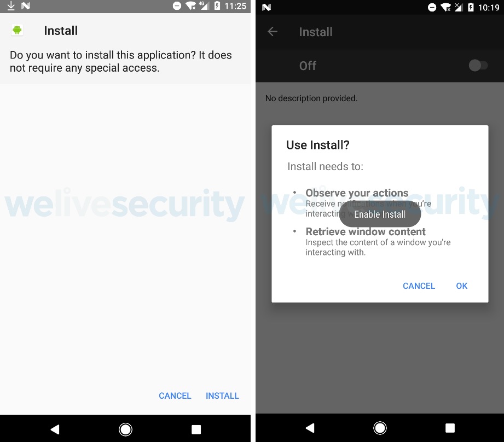Tap the recents square on left navigation bar
Screen dimensions: 504x442
point(196,429)
